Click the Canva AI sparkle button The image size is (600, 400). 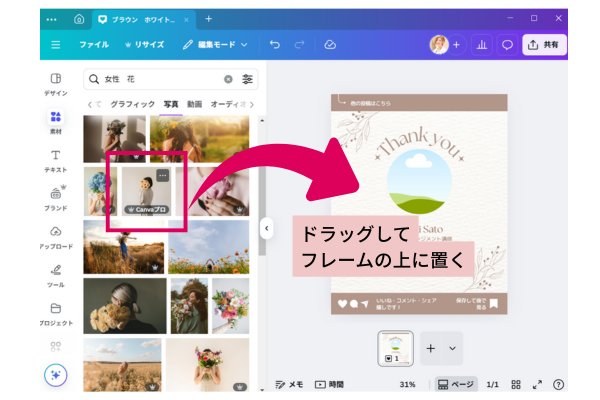point(56,375)
